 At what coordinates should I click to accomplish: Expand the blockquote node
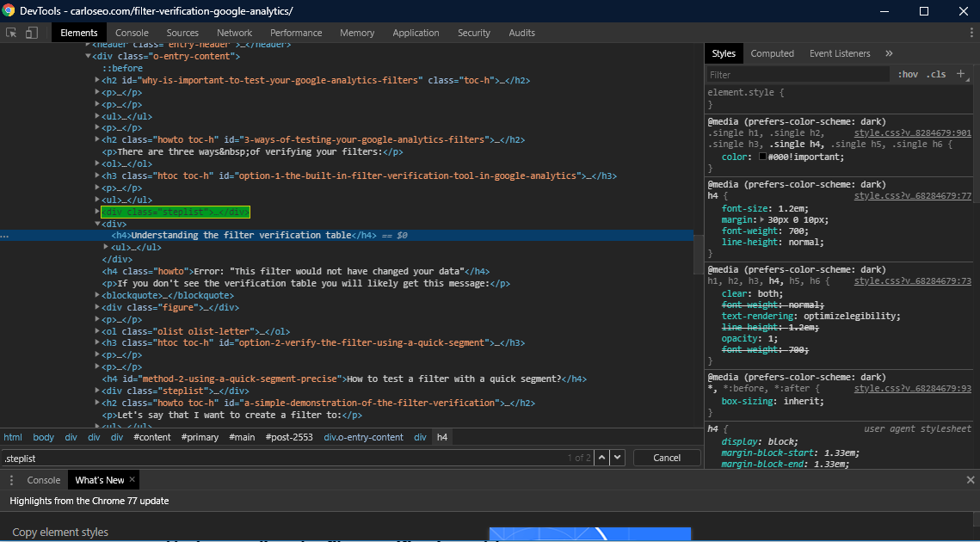[97, 295]
